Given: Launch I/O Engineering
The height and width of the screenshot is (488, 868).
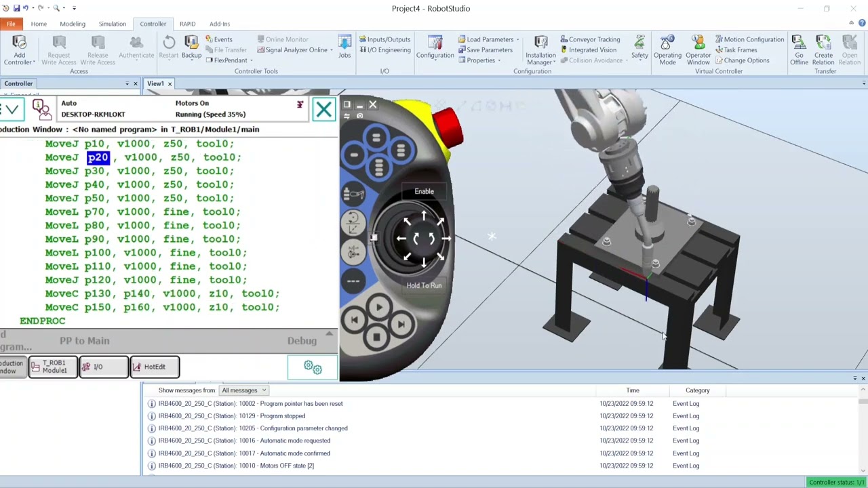Looking at the screenshot, I should pyautogui.click(x=384, y=50).
